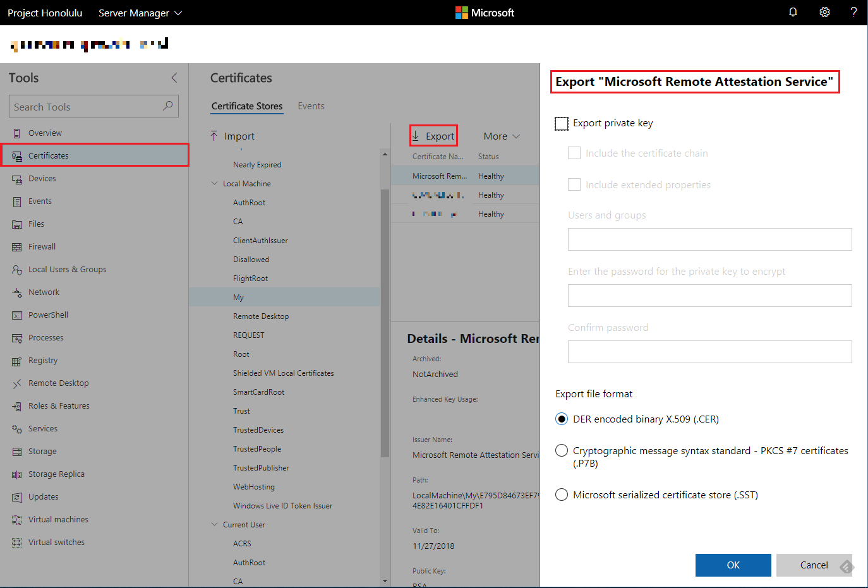This screenshot has height=588, width=868.
Task: Click the Storage sidebar icon
Action: coord(17,452)
